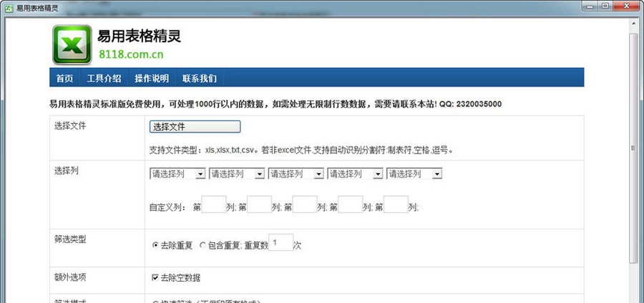Click the 额外选项 row label
644x303 pixels.
(70, 277)
